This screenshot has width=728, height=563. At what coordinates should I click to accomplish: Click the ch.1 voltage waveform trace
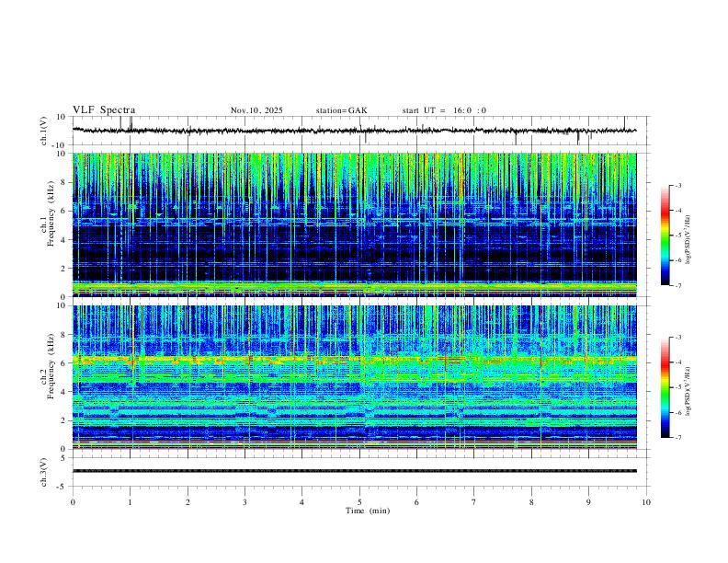pyautogui.click(x=355, y=131)
